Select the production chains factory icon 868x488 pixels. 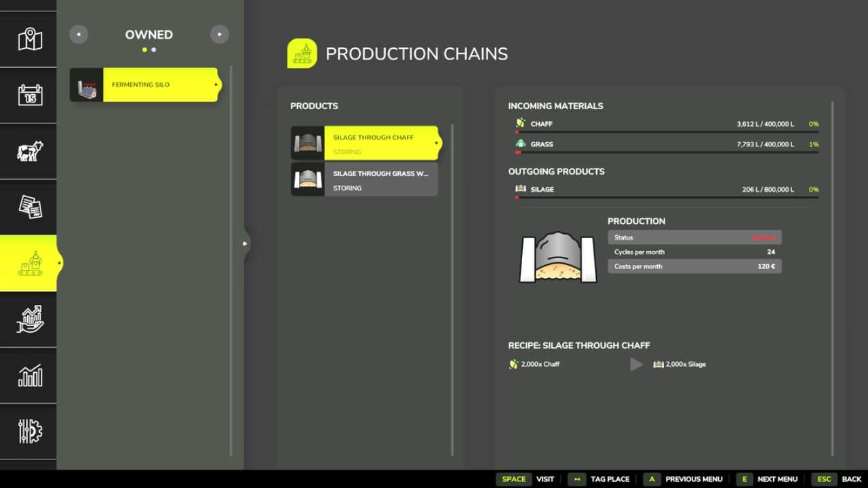coord(29,263)
